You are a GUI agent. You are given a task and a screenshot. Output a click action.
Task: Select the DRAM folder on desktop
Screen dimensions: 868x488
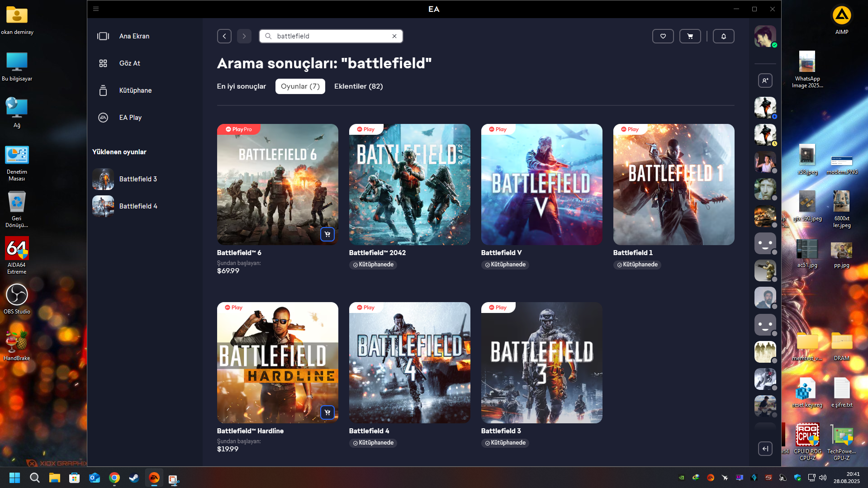click(x=842, y=346)
